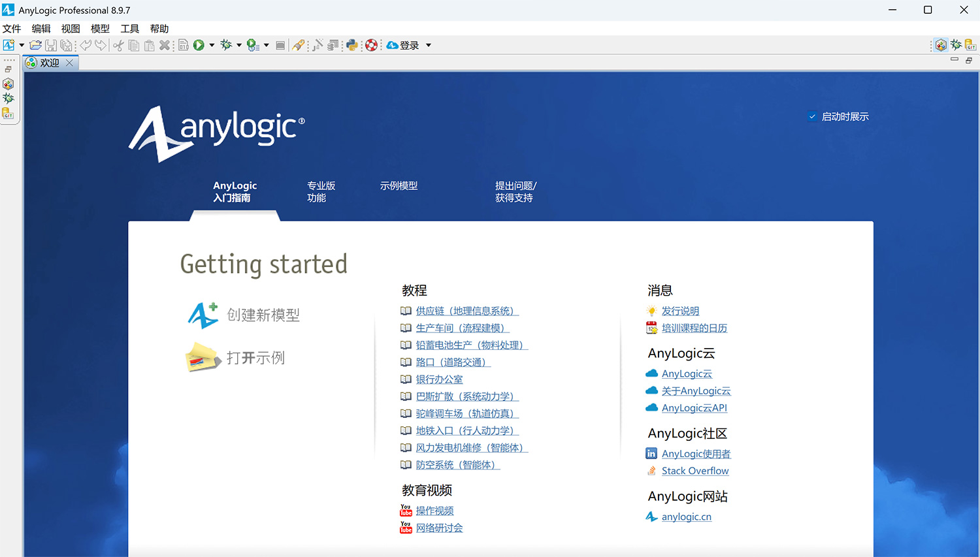
Task: Click the Cut scissors icon
Action: [118, 45]
